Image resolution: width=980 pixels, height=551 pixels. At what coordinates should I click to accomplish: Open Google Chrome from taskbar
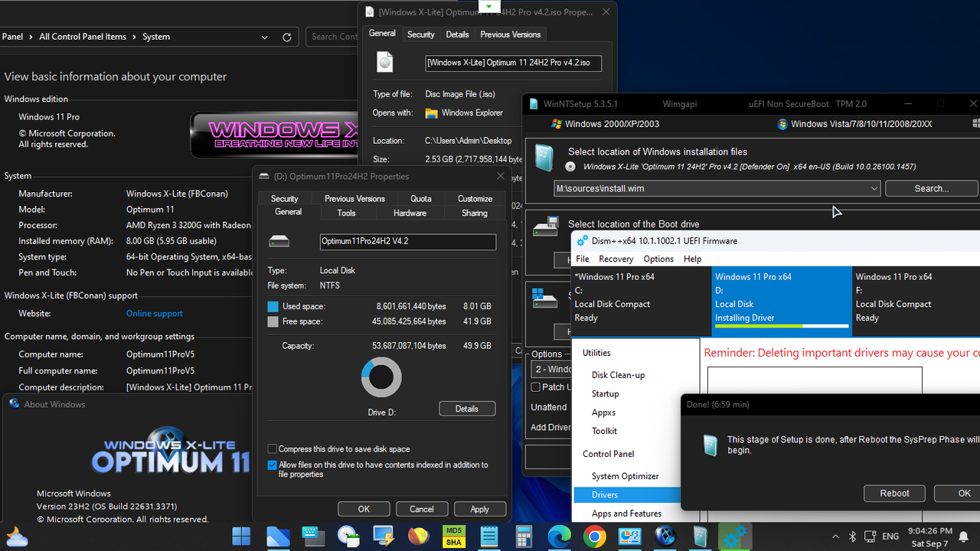tap(594, 536)
